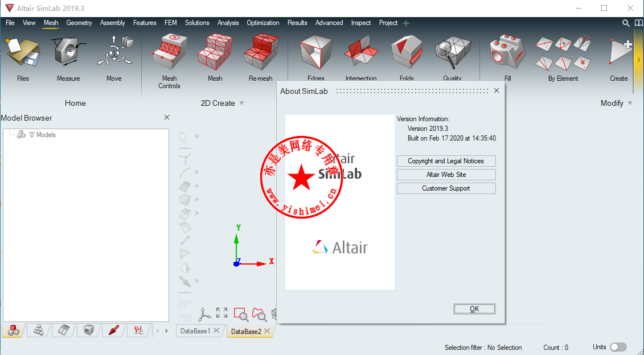The width and height of the screenshot is (644, 355).
Task: Activate the rectangular zoom window tool
Action: (x=241, y=315)
